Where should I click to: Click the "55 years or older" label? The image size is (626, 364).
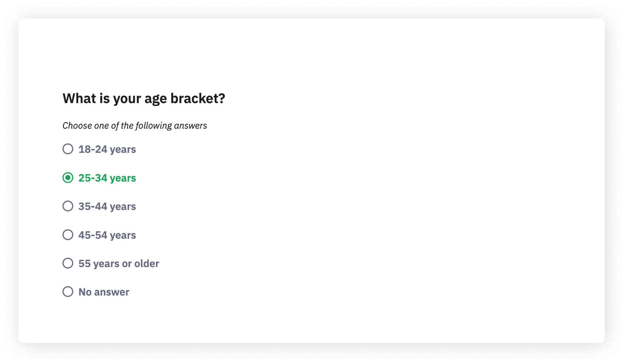(118, 264)
